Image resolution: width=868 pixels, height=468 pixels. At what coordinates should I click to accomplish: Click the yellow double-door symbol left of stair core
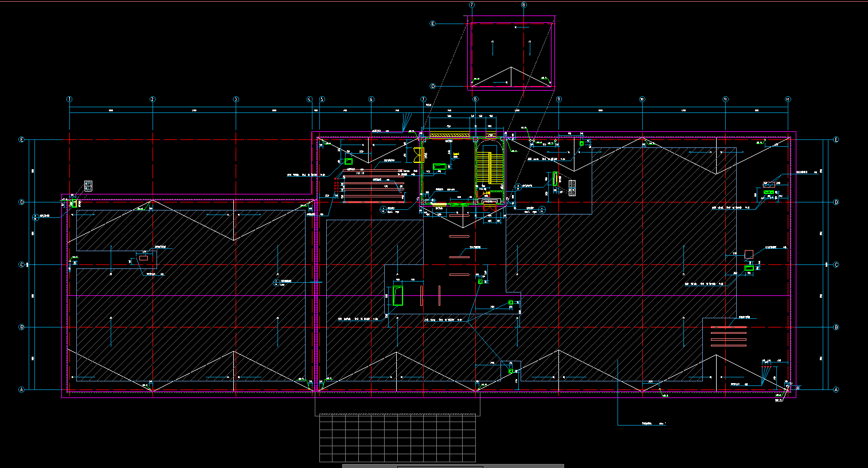click(419, 155)
